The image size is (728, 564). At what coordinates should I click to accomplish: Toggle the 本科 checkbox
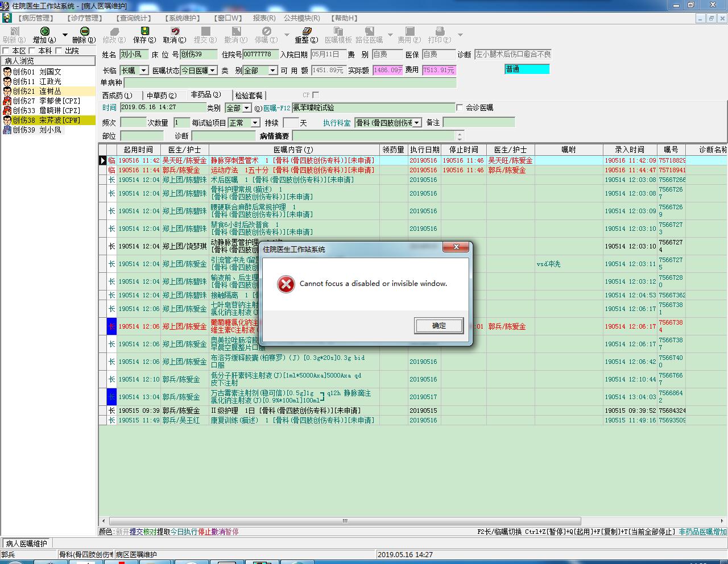click(32, 51)
